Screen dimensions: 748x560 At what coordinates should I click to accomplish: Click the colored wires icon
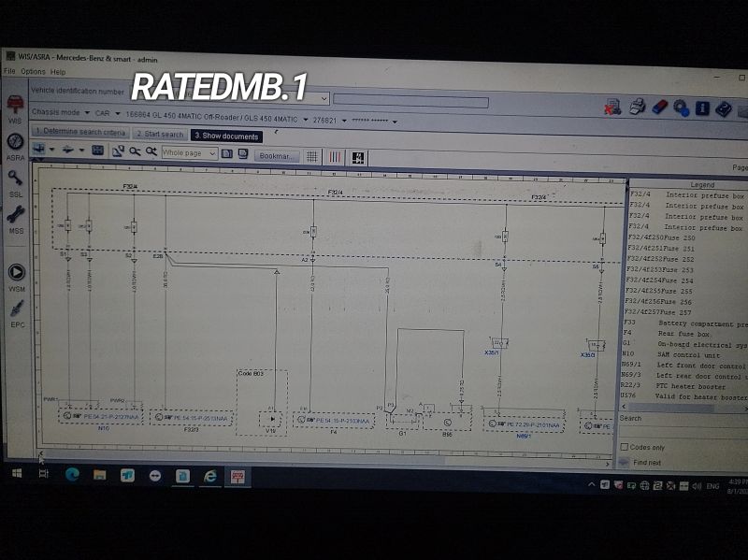[x=335, y=157]
